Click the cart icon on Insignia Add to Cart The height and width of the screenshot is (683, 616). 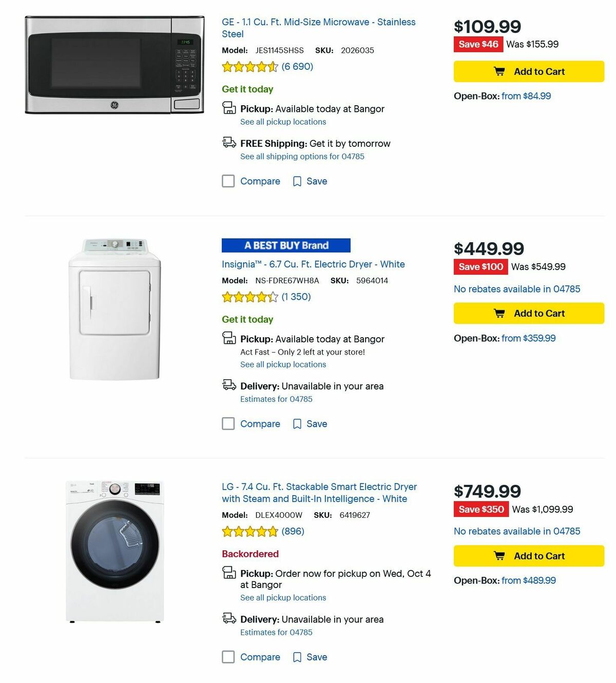(x=500, y=313)
